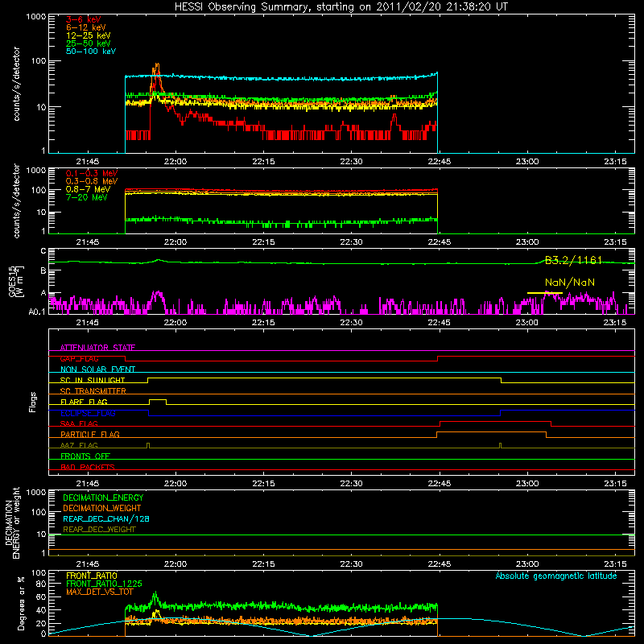644x644 pixels.
Task: Select the 6-12 keV legend label
Action: tap(86, 27)
